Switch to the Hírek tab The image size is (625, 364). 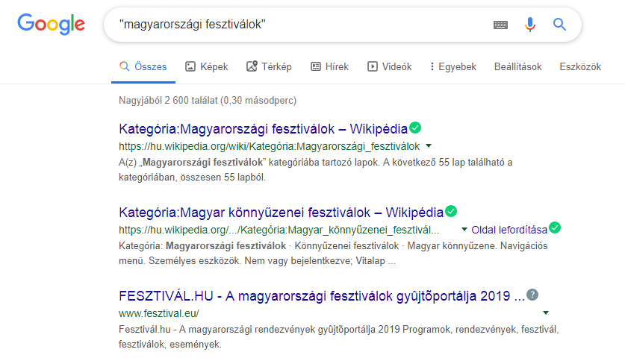pos(329,67)
